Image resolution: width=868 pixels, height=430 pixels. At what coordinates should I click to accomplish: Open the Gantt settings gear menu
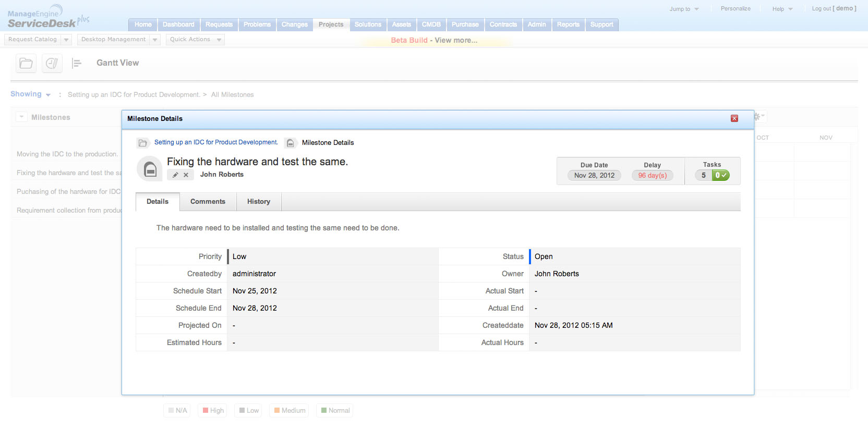758,117
